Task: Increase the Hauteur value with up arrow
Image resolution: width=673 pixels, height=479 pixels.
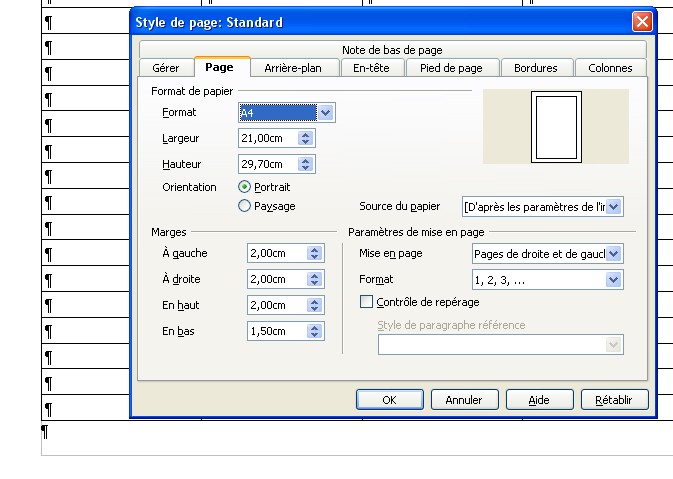Action: [x=306, y=161]
